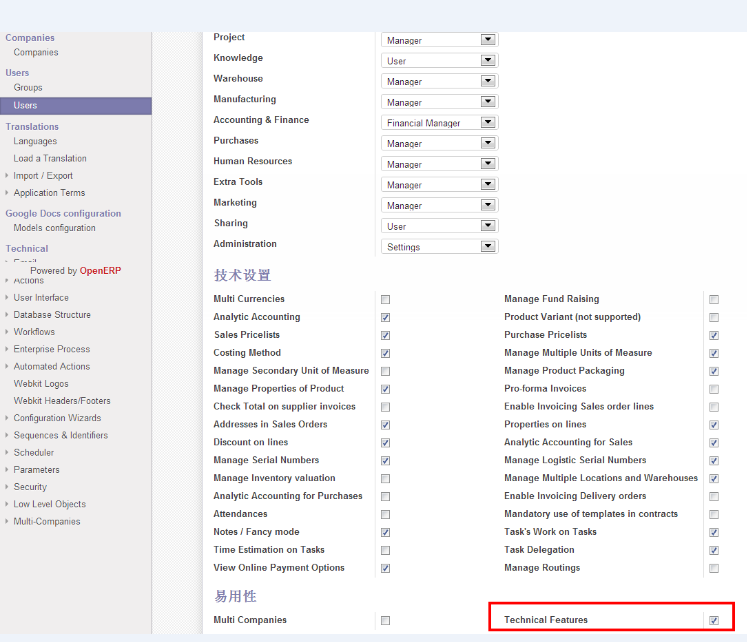The width and height of the screenshot is (747, 642).
Task: Open the Models configuration link
Action: click(x=54, y=228)
